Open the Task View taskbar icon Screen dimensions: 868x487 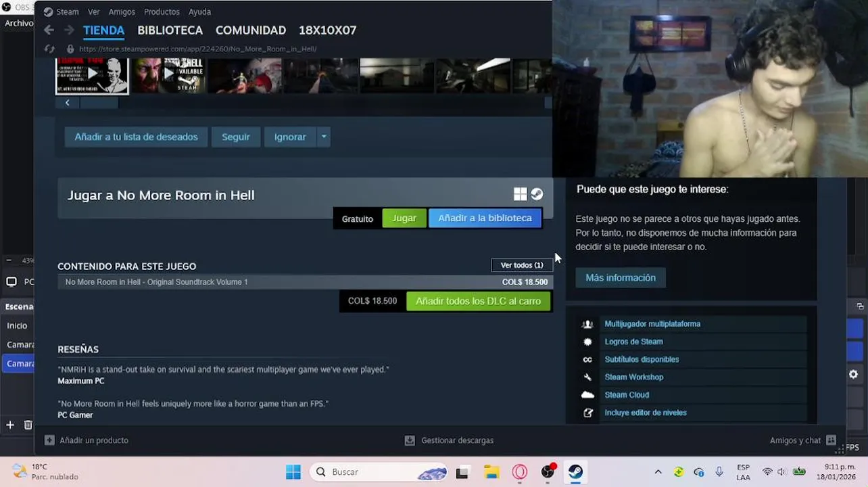click(462, 472)
